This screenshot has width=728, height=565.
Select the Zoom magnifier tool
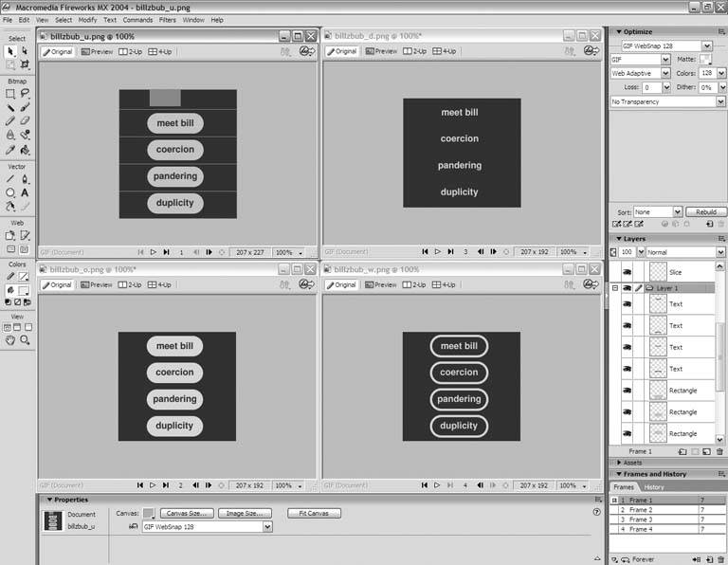click(25, 339)
